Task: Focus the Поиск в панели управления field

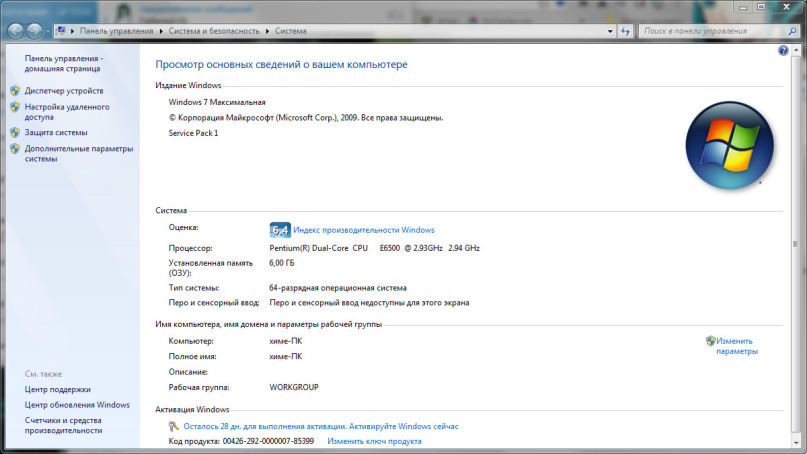Action: click(x=713, y=31)
